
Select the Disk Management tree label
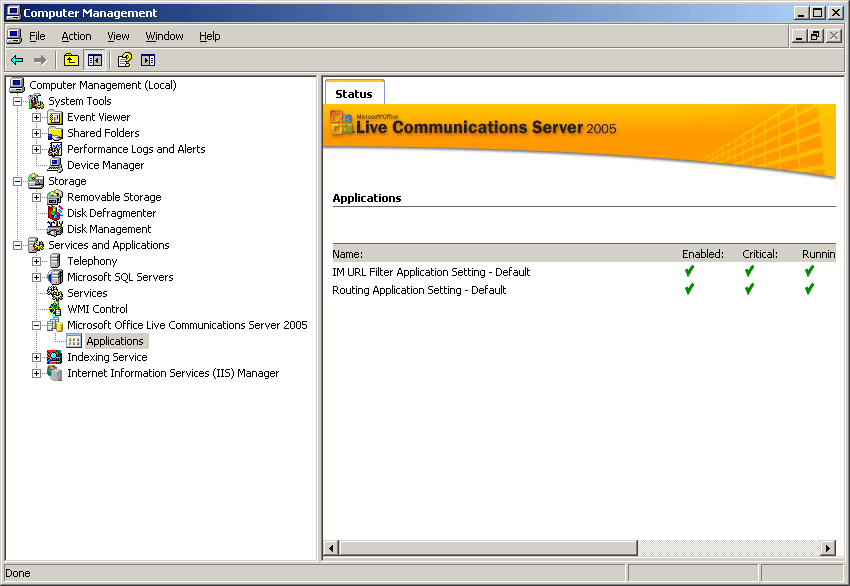pyautogui.click(x=109, y=229)
